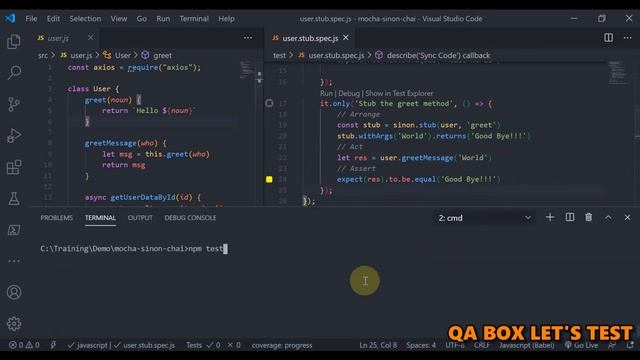Split the right editor

[608, 38]
